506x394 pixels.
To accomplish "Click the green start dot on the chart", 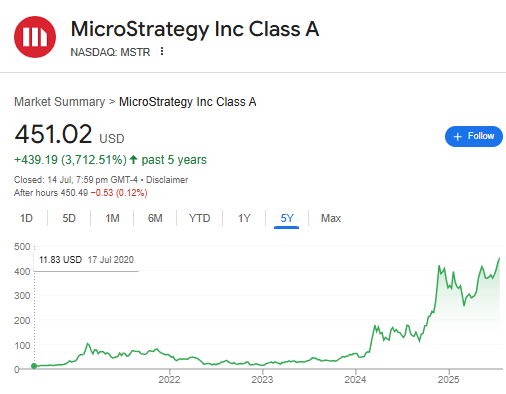I will [x=34, y=366].
